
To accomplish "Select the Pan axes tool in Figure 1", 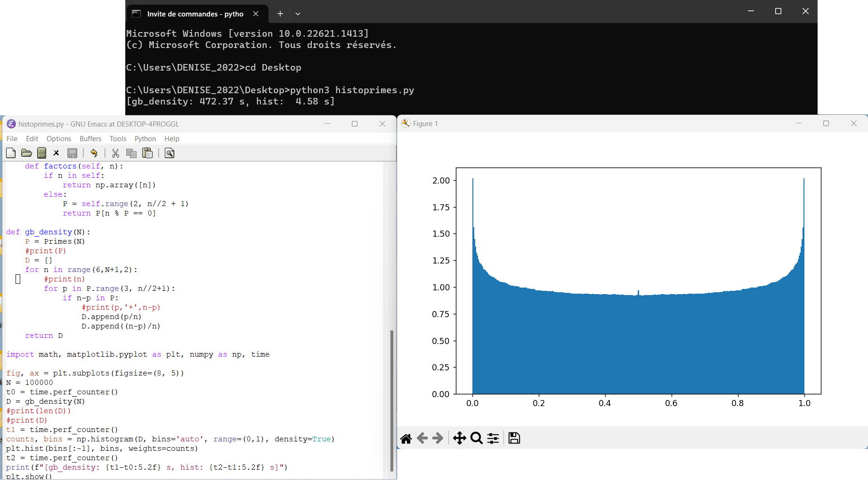I will click(x=459, y=439).
